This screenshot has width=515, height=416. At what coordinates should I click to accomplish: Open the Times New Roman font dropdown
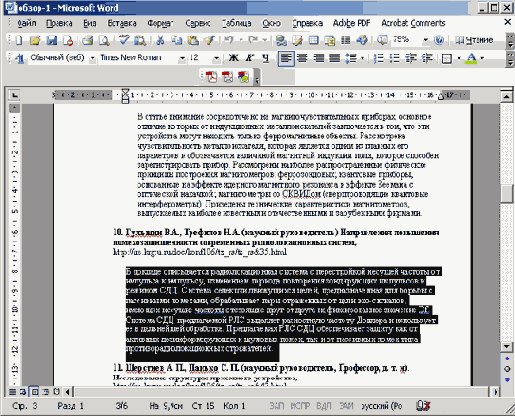182,58
